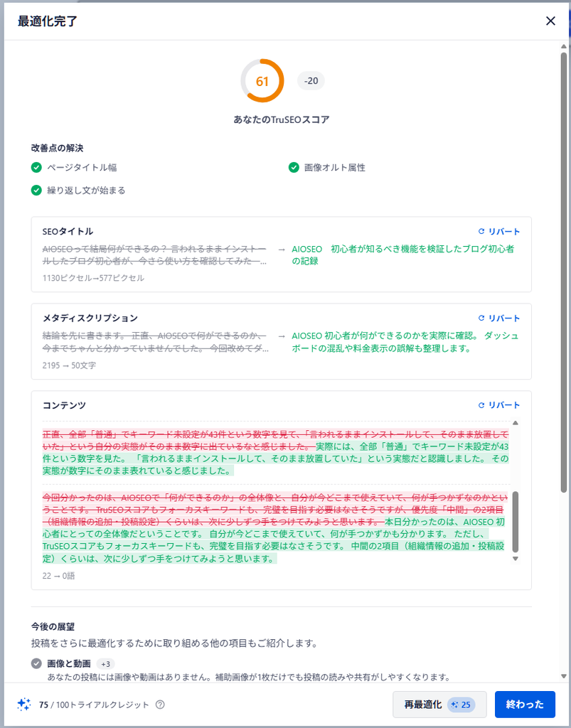Click the green check icon for 画像オルト属性

(x=294, y=167)
